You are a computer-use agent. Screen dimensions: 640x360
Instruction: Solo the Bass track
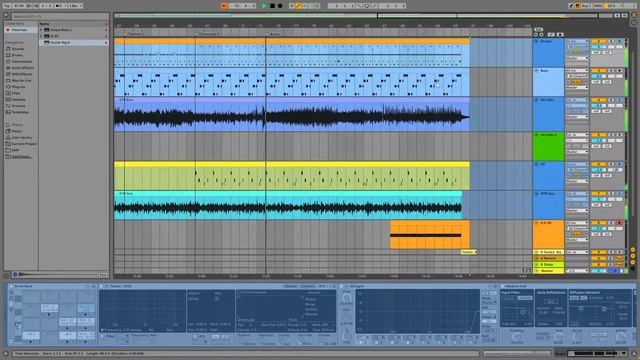point(611,71)
